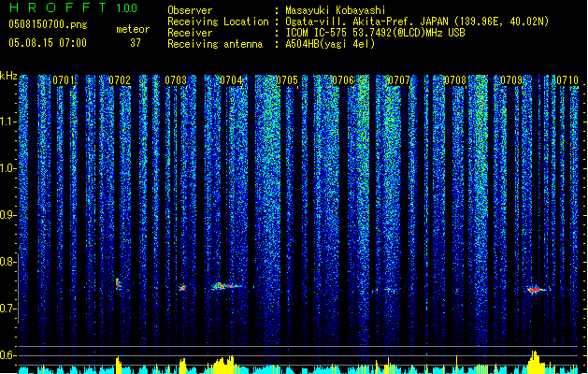This screenshot has height=374, width=588.
Task: Click the 0704 time marker
Action: tap(232, 80)
